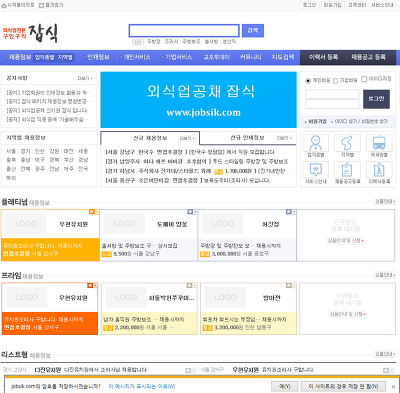400x393 pixels.
Task: Open the 지도검색 menu item
Action: [283, 57]
